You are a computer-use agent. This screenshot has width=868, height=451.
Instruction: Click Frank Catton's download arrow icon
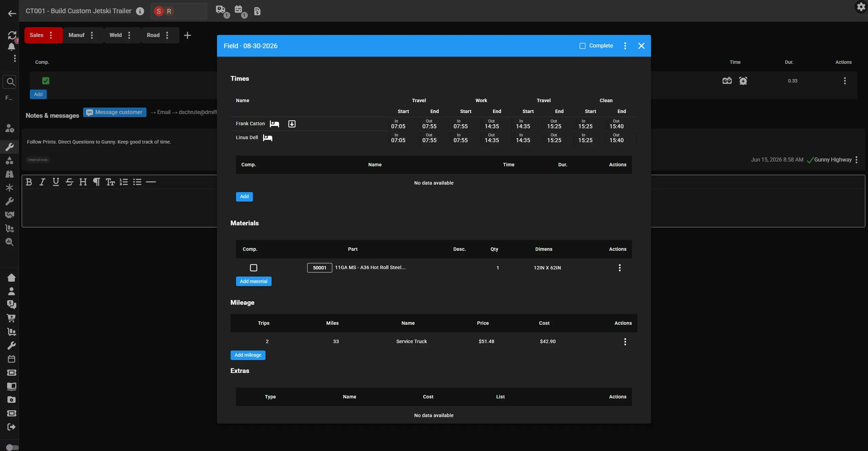pyautogui.click(x=292, y=124)
